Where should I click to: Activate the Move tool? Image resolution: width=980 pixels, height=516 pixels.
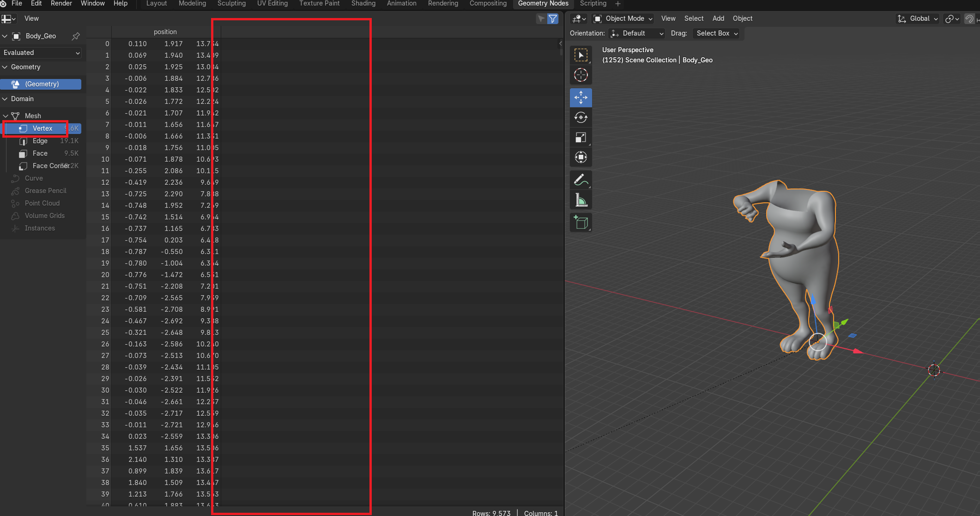tap(581, 97)
